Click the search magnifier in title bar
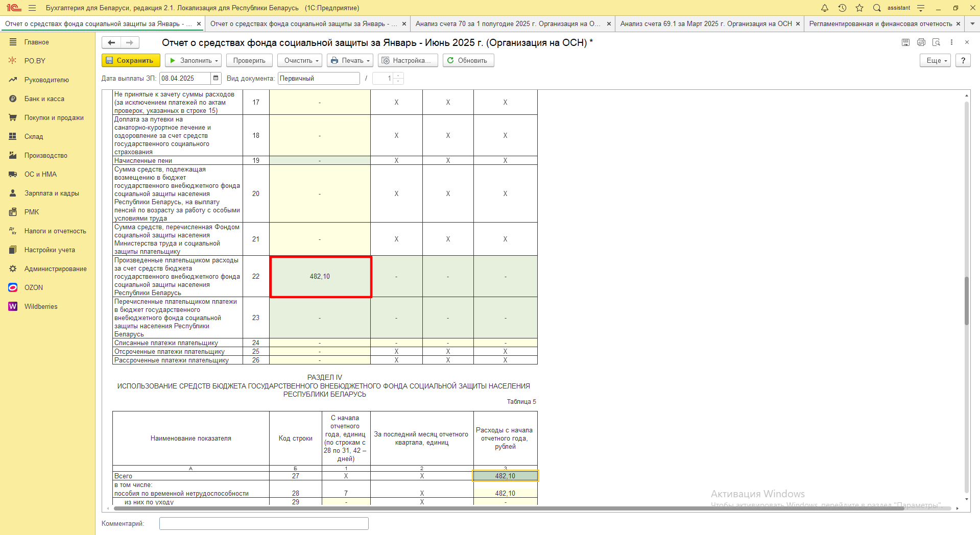Viewport: 980px width, 535px height. 877,8
